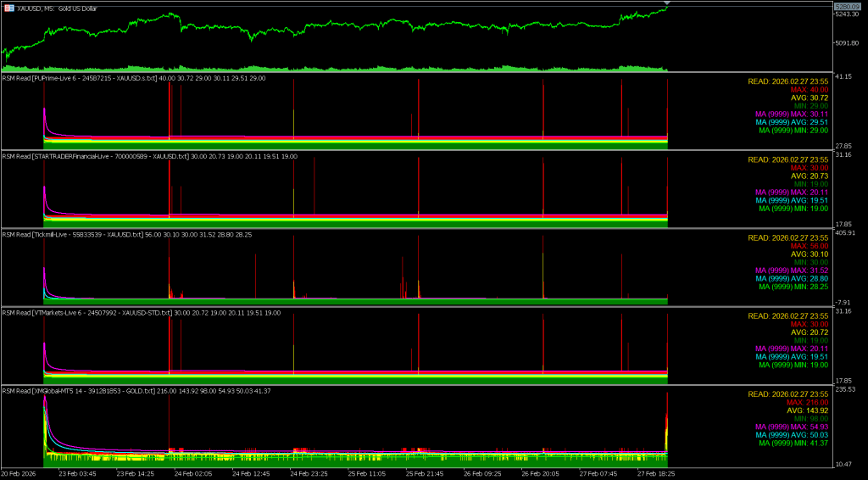868x480 pixels.
Task: Click the READ timestamp in the Tickmill panel
Action: point(787,237)
